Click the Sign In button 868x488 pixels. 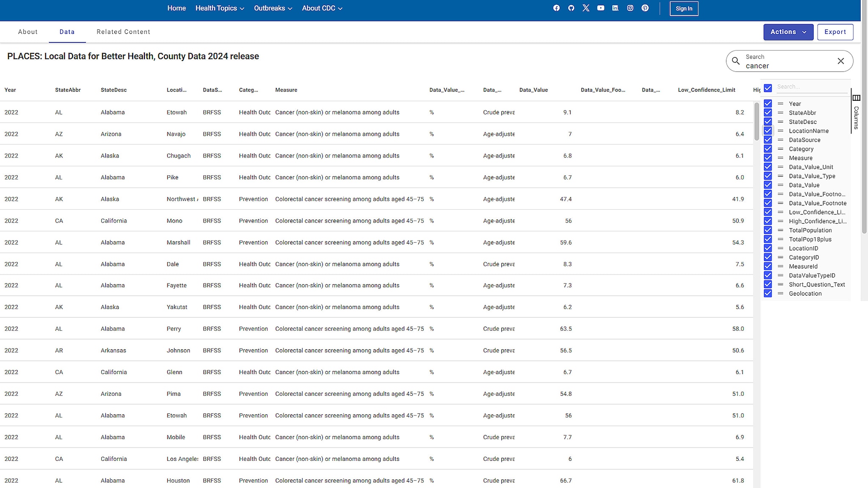coord(683,8)
